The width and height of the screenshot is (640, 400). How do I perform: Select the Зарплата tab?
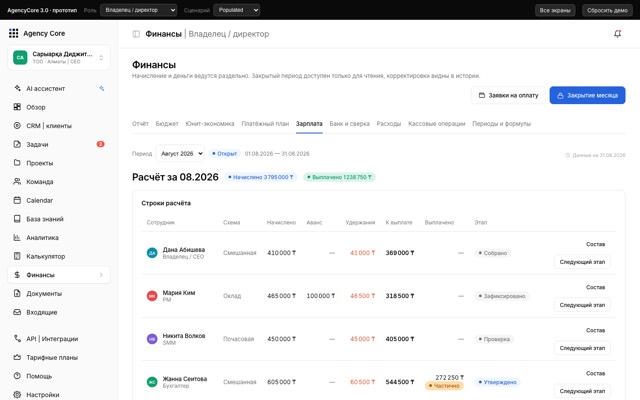click(x=309, y=124)
